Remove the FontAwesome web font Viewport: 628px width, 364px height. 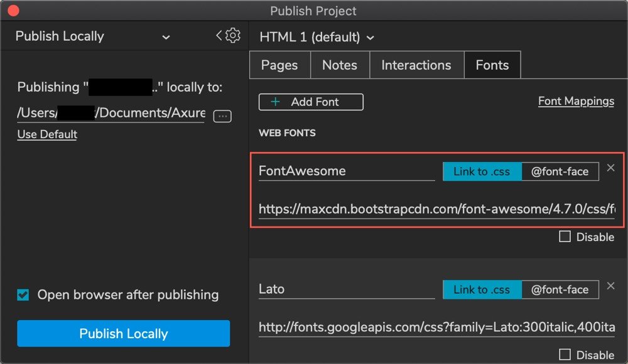click(610, 168)
